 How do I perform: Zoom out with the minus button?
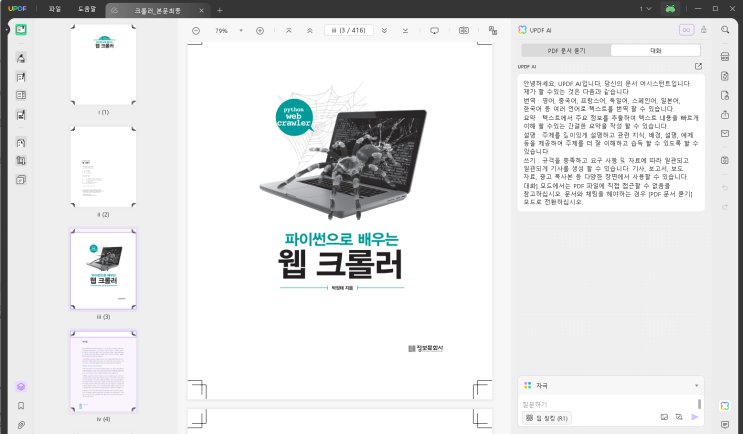coord(196,31)
